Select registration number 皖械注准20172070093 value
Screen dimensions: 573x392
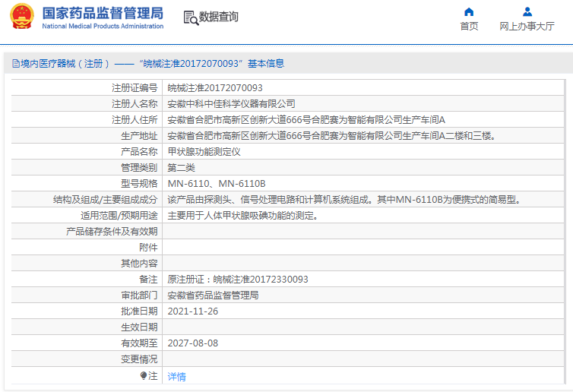coord(215,88)
